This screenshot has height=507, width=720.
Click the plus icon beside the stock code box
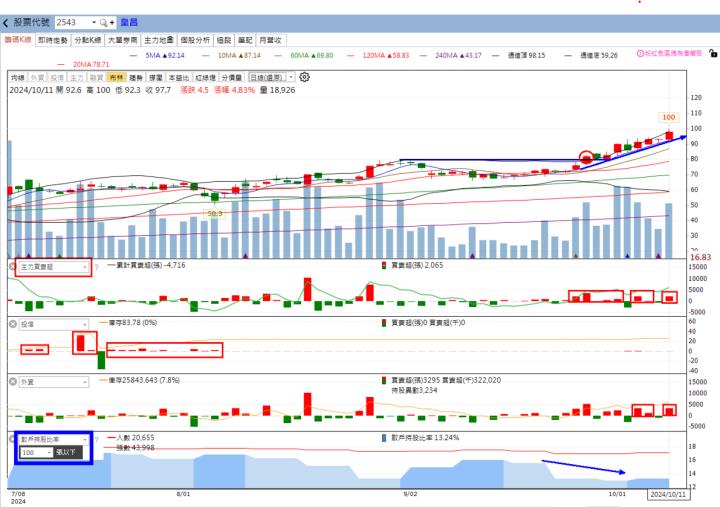112,23
